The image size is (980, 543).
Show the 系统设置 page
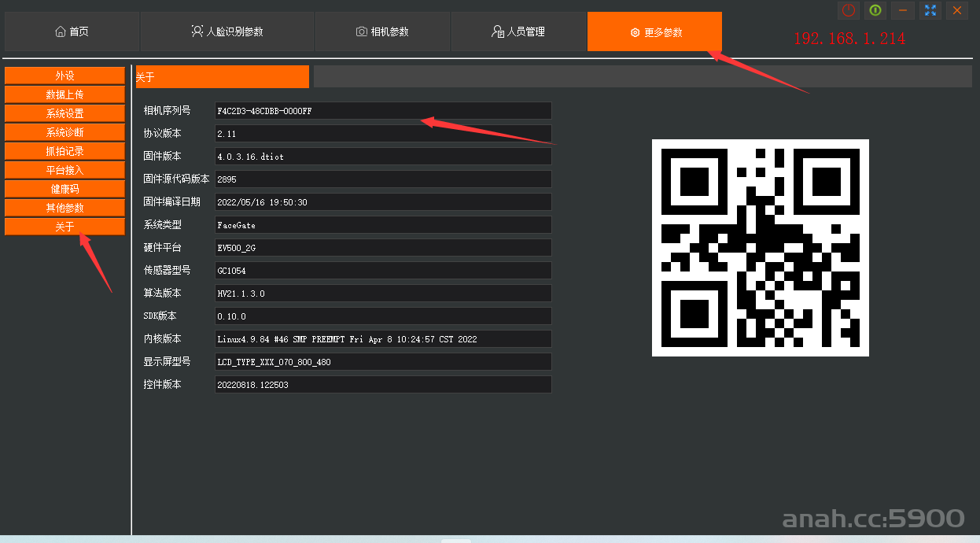point(64,113)
